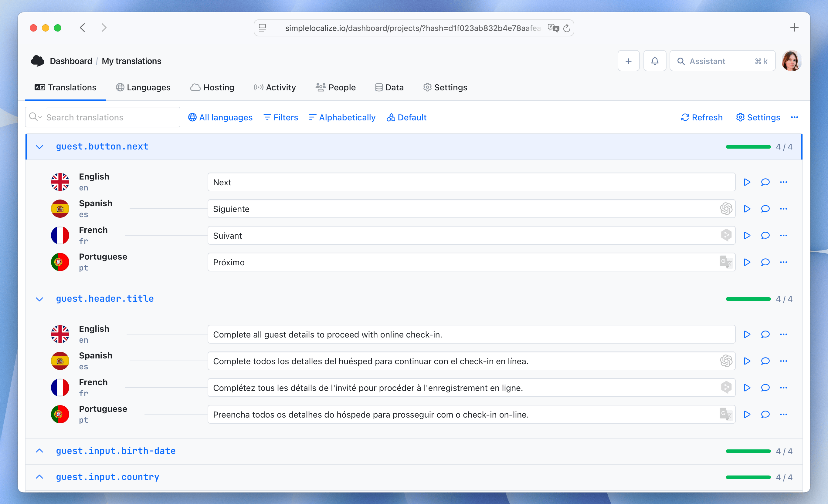
Task: Open the All languages dropdown
Action: pos(220,117)
